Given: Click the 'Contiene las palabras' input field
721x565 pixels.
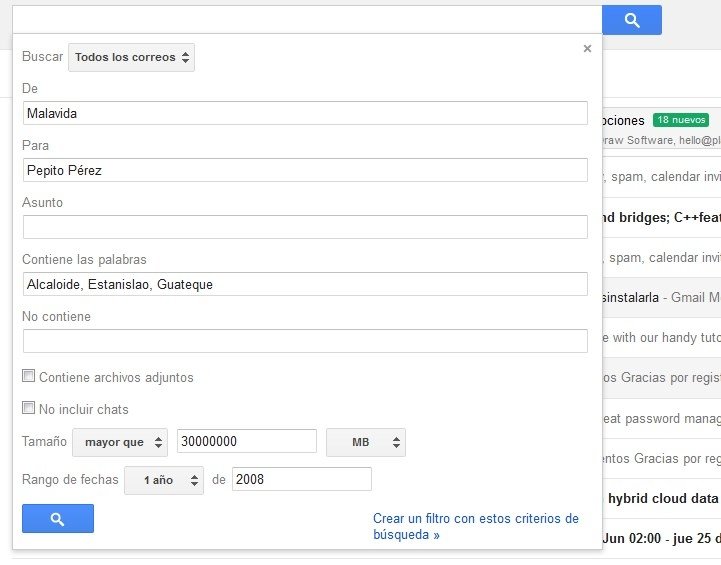Looking at the screenshot, I should [x=305, y=284].
